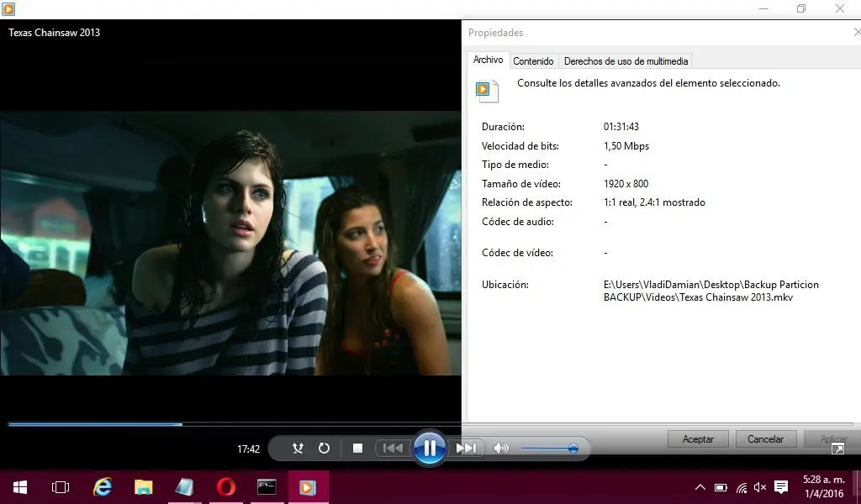Click the muted system volume tray icon

(760, 487)
